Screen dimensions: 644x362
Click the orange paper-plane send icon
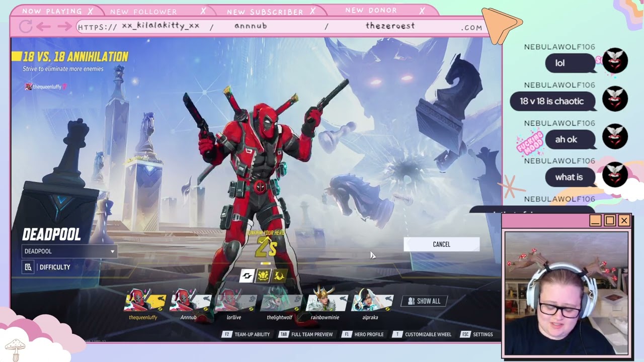(501, 25)
